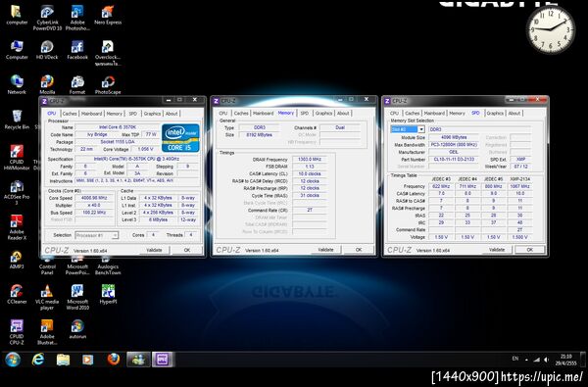Click the 8192 MBytes memory size value
Viewport: 588px width, 387px height.
(x=259, y=134)
